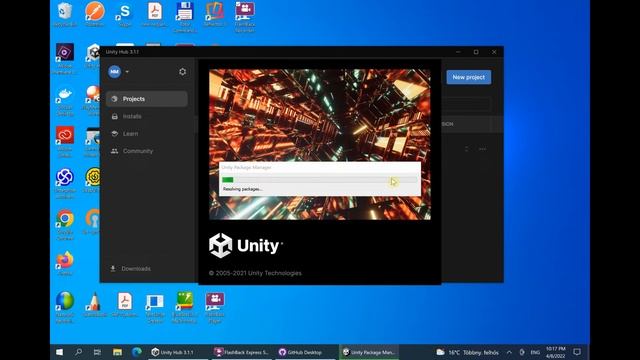Show the Downloads panel in Unity Hub
The image size is (640, 360).
[131, 269]
